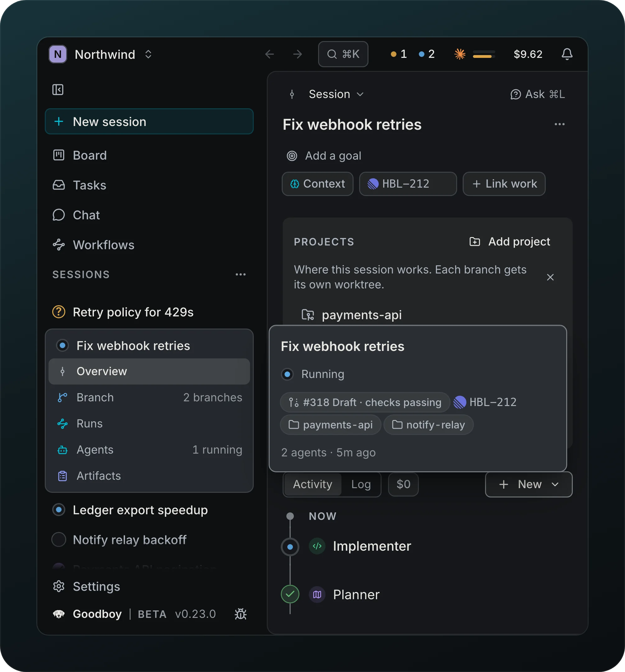625x672 pixels.
Task: Open the Agents item with 1 running
Action: (x=149, y=449)
